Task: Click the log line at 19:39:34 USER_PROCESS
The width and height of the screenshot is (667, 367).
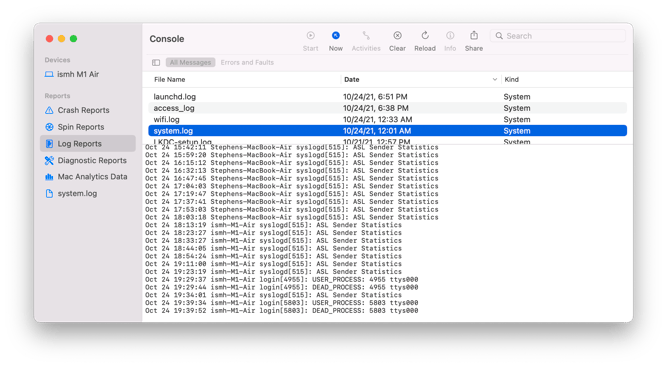Action: [x=282, y=303]
